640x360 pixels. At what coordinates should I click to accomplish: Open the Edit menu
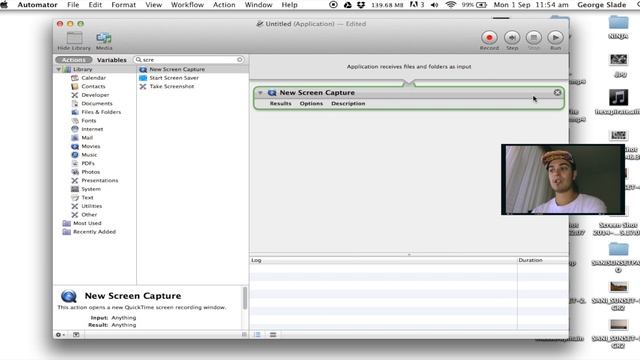[x=95, y=5]
